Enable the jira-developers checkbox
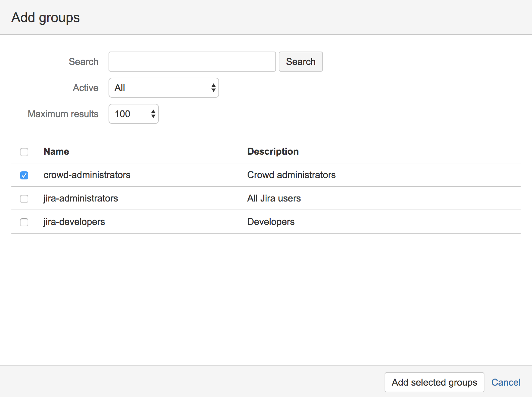The width and height of the screenshot is (532, 397). 24,222
